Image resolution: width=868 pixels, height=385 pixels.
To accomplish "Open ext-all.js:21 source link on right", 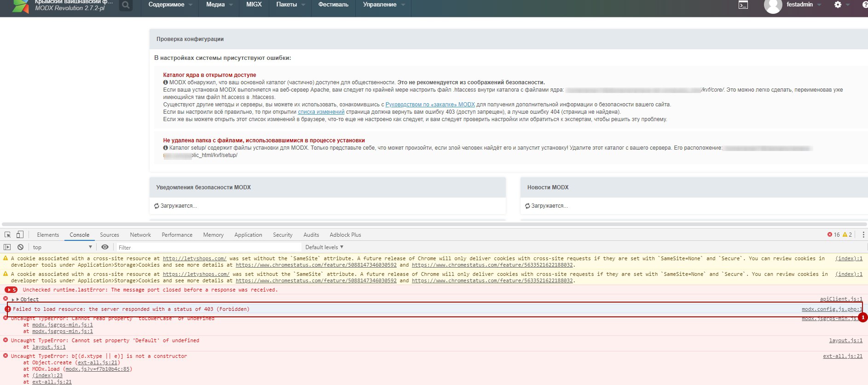I will click(843, 356).
